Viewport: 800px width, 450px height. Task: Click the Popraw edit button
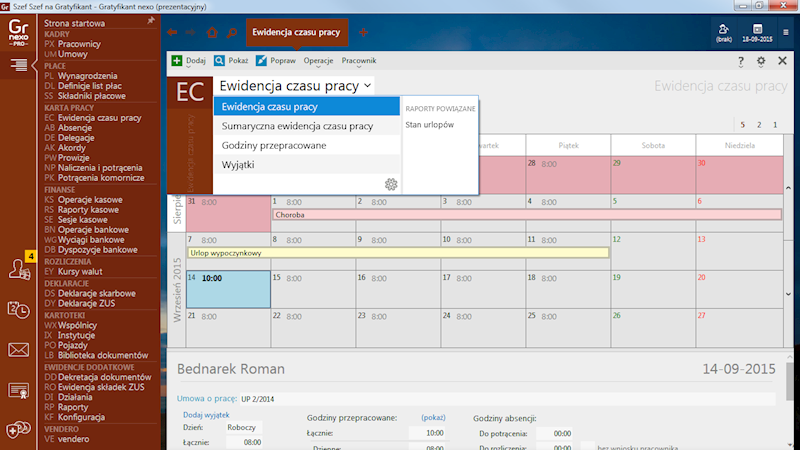(x=276, y=61)
